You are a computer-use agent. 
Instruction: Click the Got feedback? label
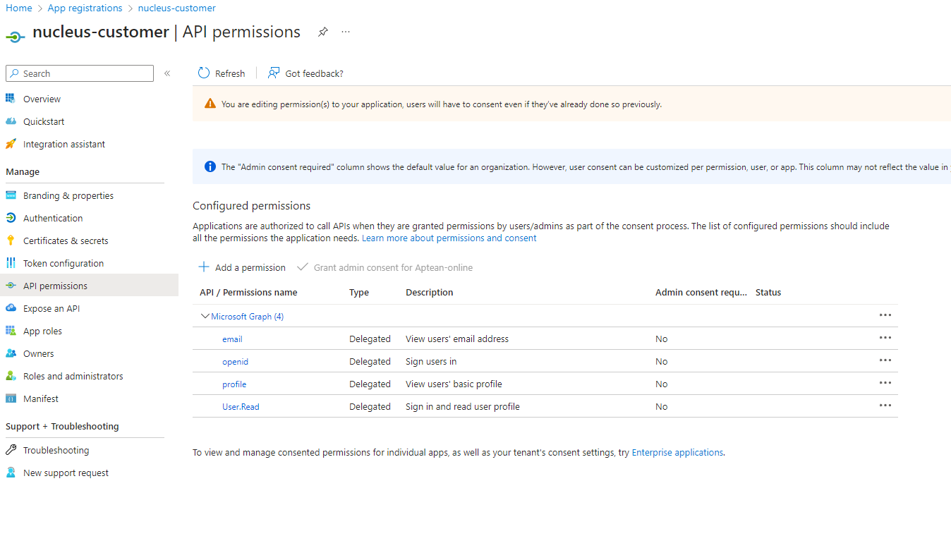(314, 73)
